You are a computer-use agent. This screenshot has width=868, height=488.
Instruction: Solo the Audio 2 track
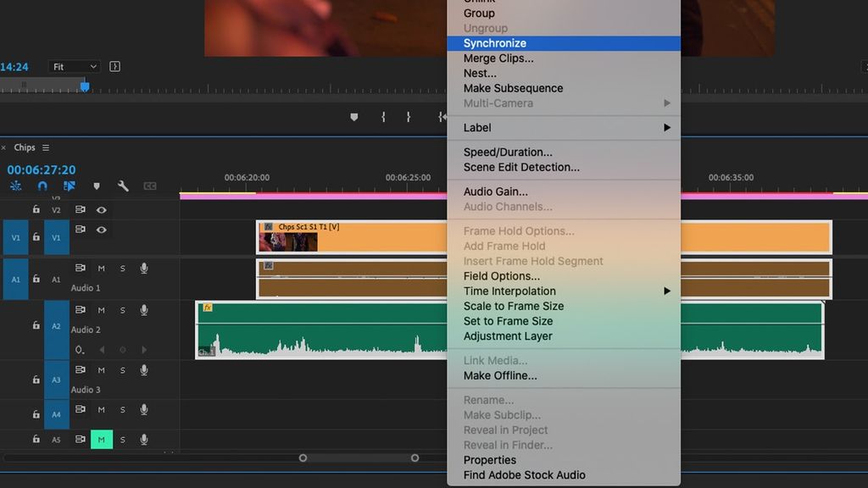[x=122, y=310]
